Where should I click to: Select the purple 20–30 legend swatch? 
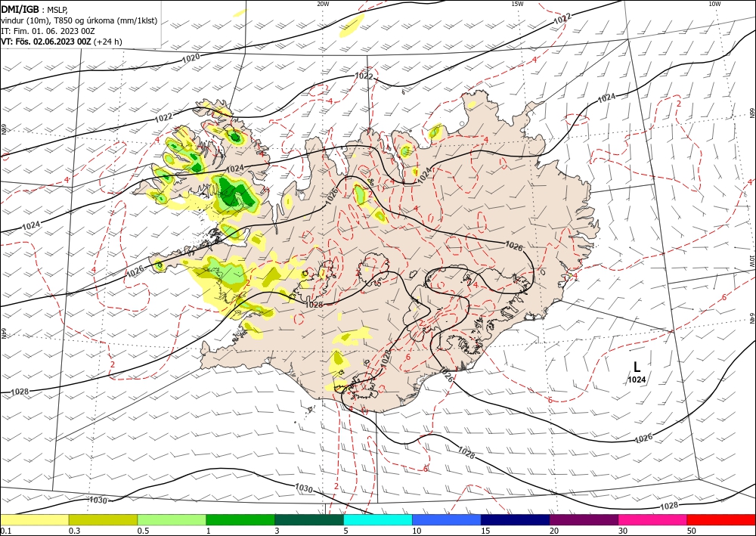click(584, 519)
